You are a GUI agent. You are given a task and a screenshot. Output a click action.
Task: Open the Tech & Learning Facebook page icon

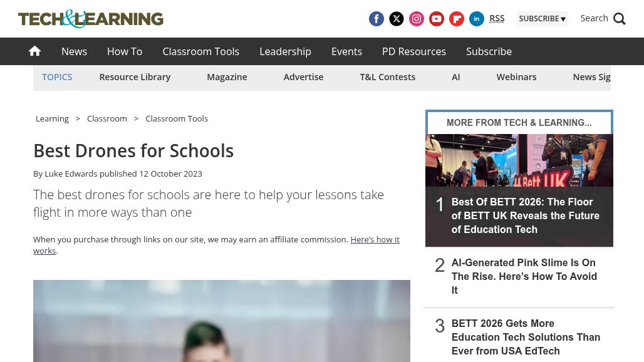click(x=377, y=19)
